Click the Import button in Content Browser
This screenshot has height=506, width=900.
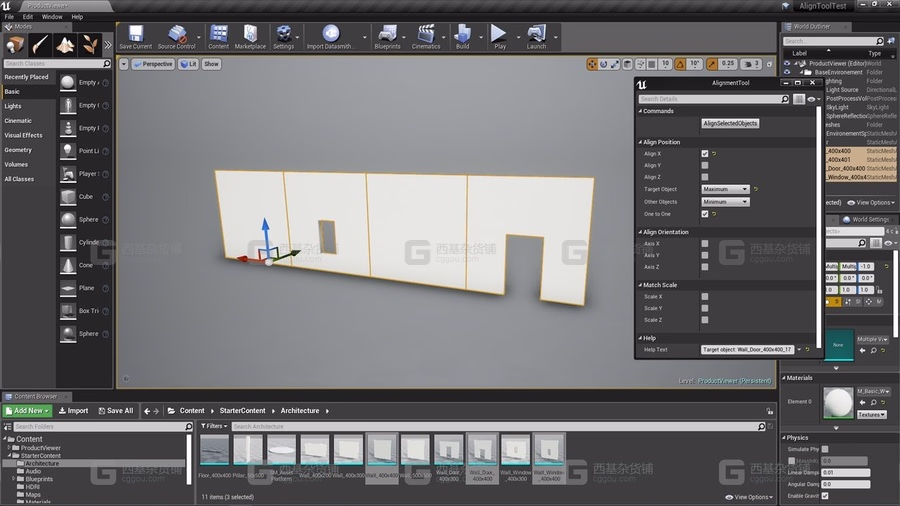pyautogui.click(x=73, y=411)
